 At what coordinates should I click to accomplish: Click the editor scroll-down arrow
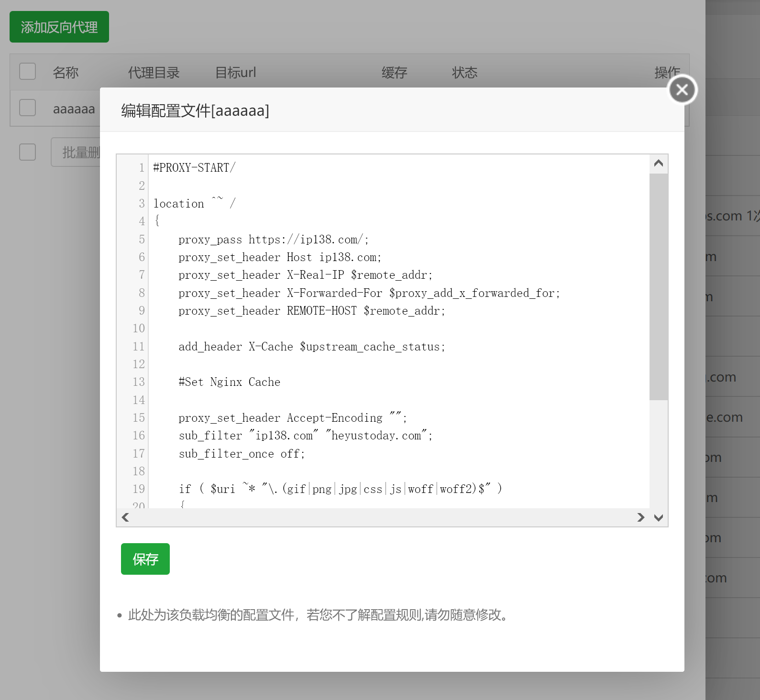click(x=659, y=518)
